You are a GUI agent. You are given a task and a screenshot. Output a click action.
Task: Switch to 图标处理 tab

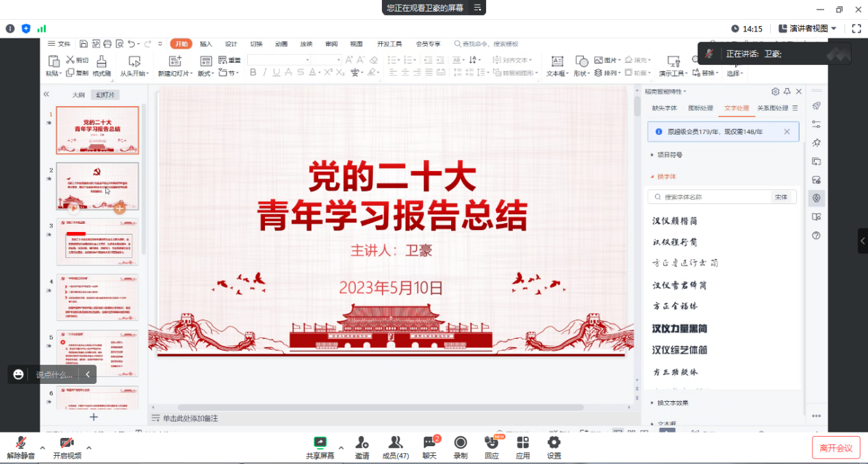pyautogui.click(x=700, y=108)
